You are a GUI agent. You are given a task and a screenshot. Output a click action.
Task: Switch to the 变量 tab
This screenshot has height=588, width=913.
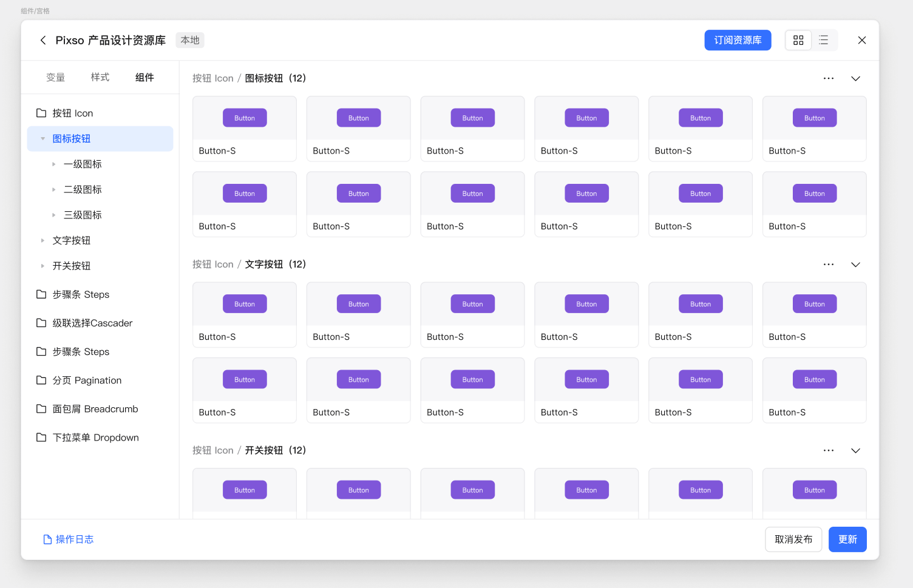(55, 78)
